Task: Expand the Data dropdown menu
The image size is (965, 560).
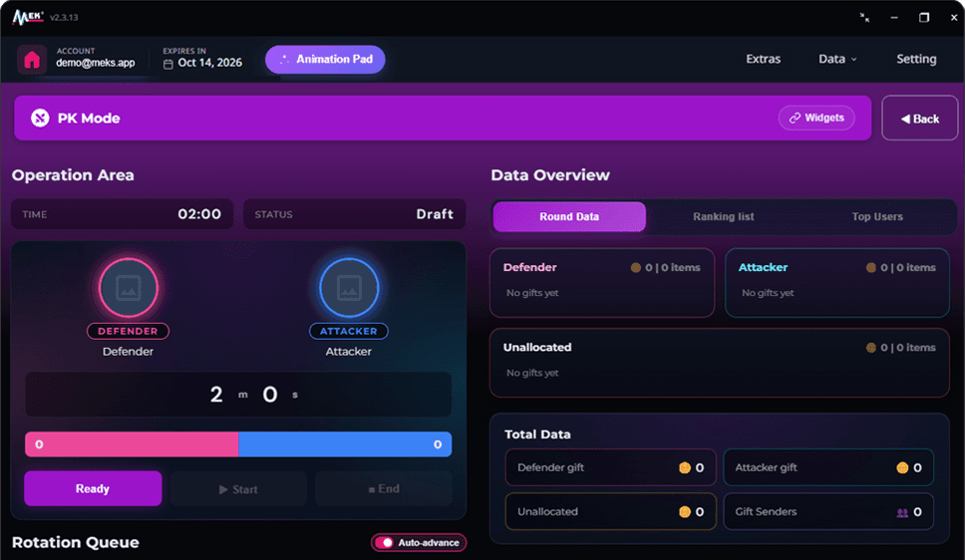Action: click(x=837, y=59)
